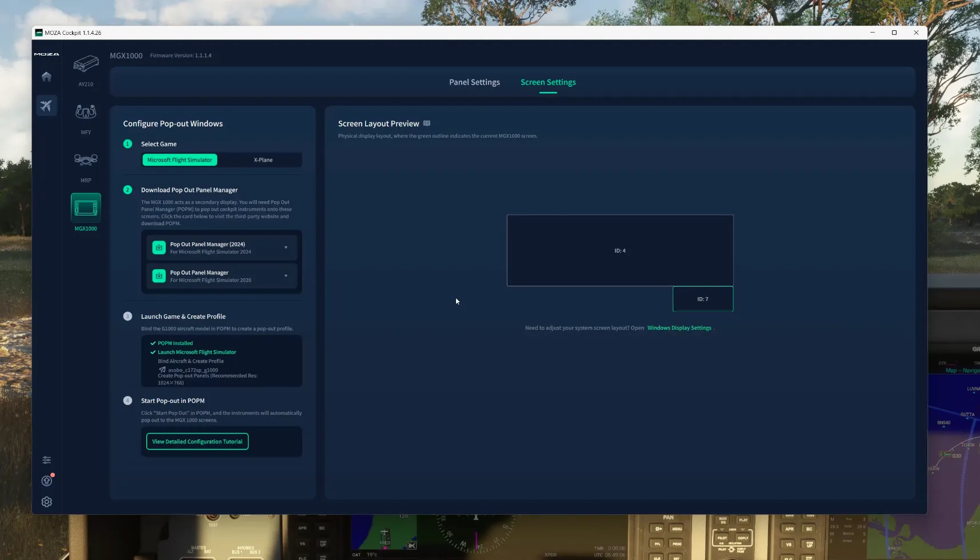Screen dimensions: 980x560
Task: Click the COPLT button on simulator audio panel
Action: [743, 538]
